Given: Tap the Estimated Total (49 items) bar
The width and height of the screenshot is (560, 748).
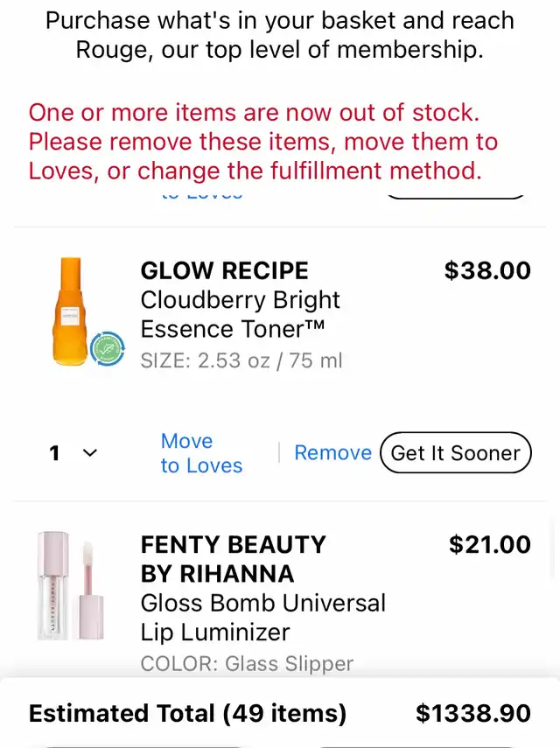Looking at the screenshot, I should tap(280, 713).
